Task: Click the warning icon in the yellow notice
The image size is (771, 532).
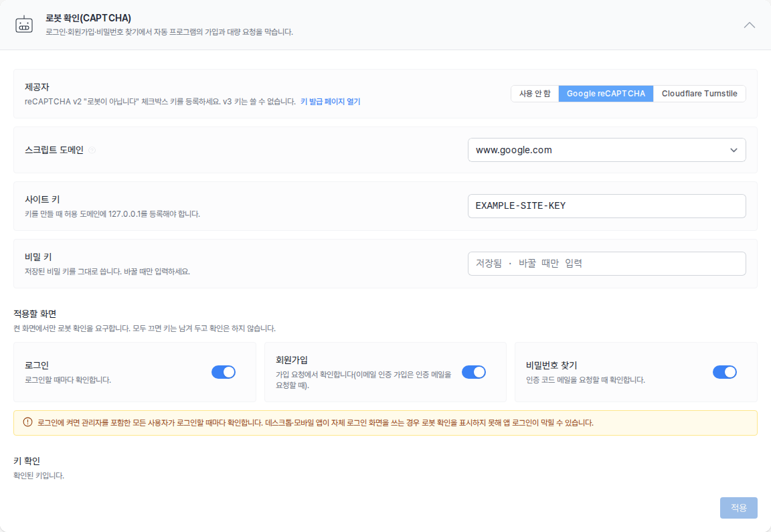Action: (27, 422)
